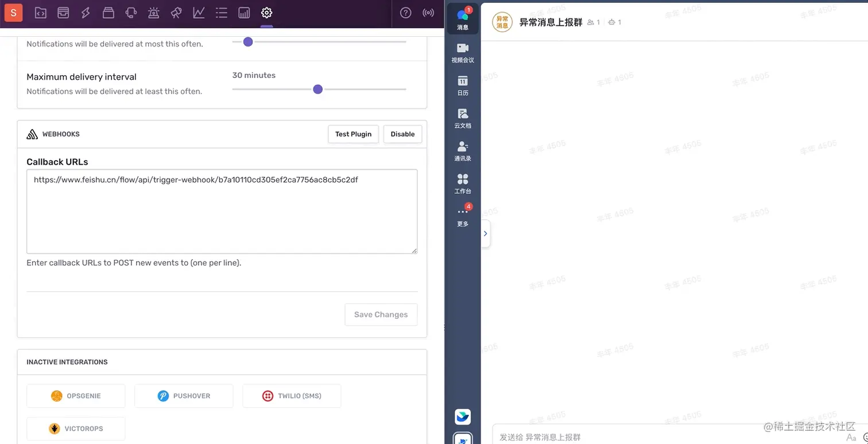The height and width of the screenshot is (444, 868).
Task: Click the Test Plugin button
Action: 353,134
